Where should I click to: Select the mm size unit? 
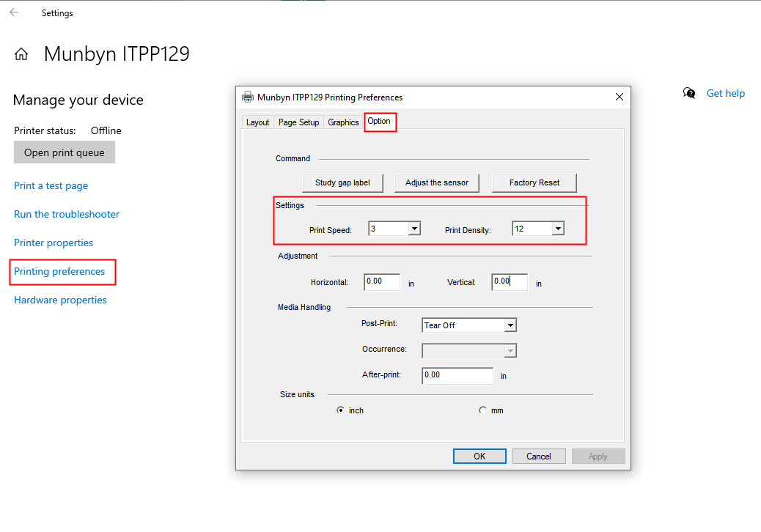(482, 410)
